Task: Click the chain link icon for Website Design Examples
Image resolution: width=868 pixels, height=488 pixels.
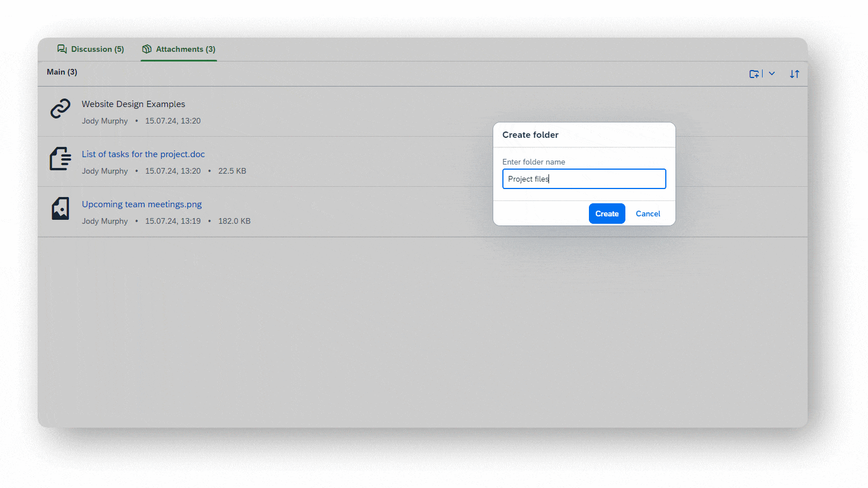Action: click(60, 109)
